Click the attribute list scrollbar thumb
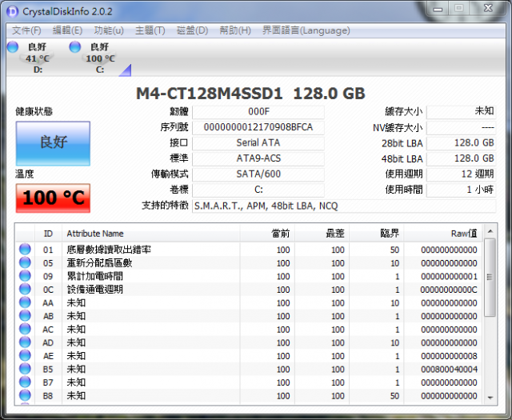512x420 pixels. [490, 278]
